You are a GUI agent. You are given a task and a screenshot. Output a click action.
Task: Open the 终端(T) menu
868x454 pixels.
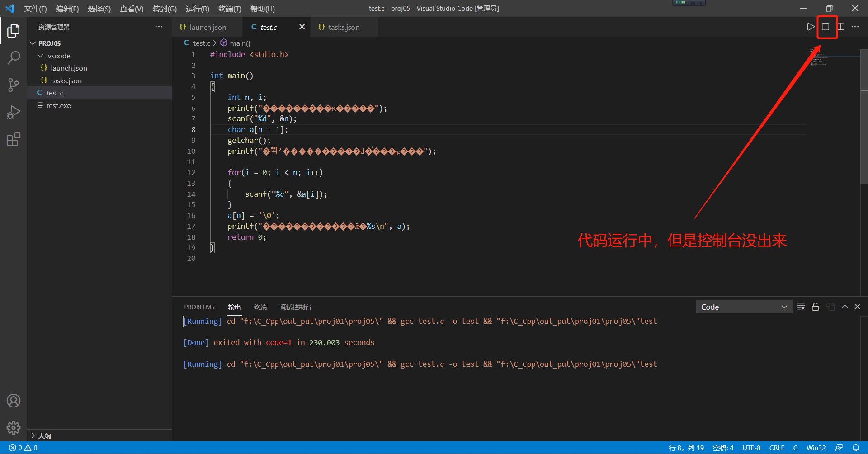pyautogui.click(x=230, y=9)
